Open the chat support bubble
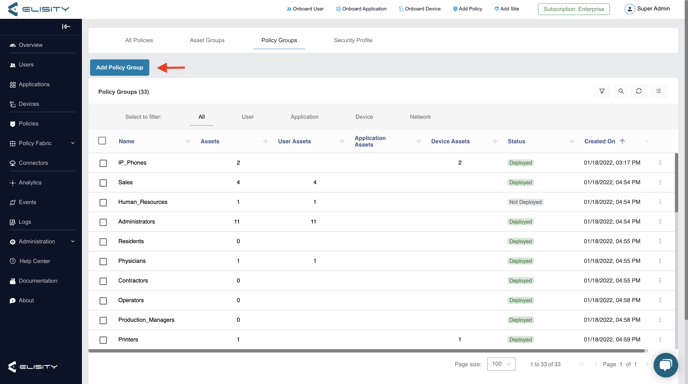 665,365
